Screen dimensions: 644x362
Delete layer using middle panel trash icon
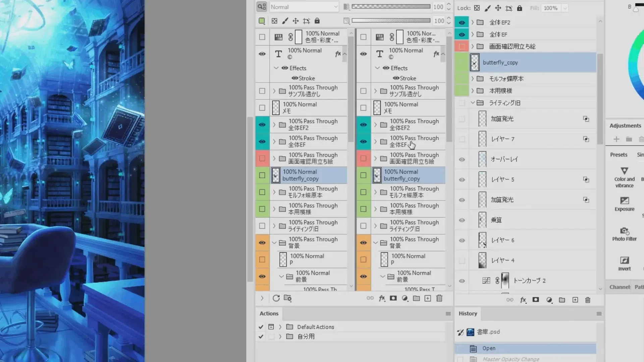coord(439,298)
